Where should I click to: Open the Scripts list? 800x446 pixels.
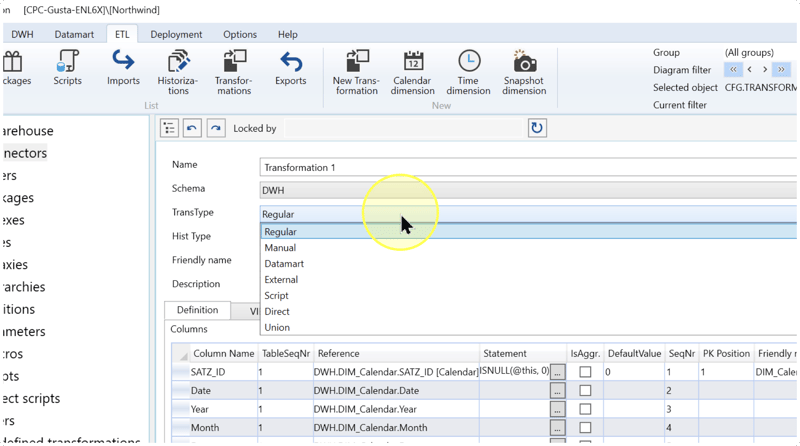coord(67,68)
